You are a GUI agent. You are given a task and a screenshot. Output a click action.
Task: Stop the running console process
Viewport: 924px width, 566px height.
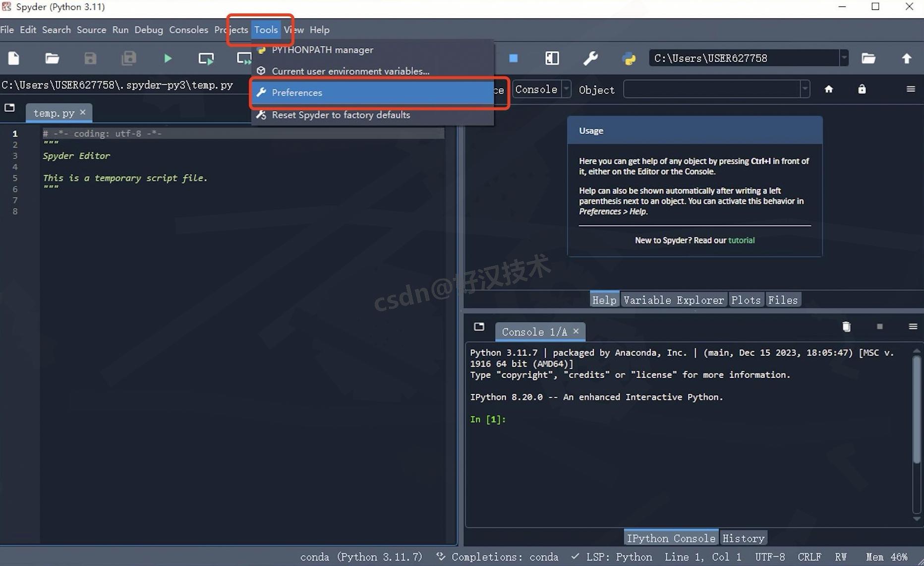pyautogui.click(x=513, y=58)
